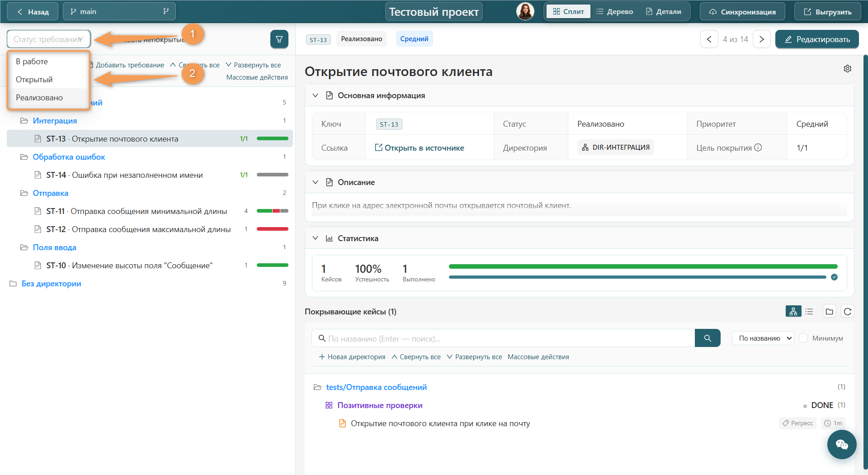Open the chat support bubble
This screenshot has width=868, height=475.
(842, 445)
